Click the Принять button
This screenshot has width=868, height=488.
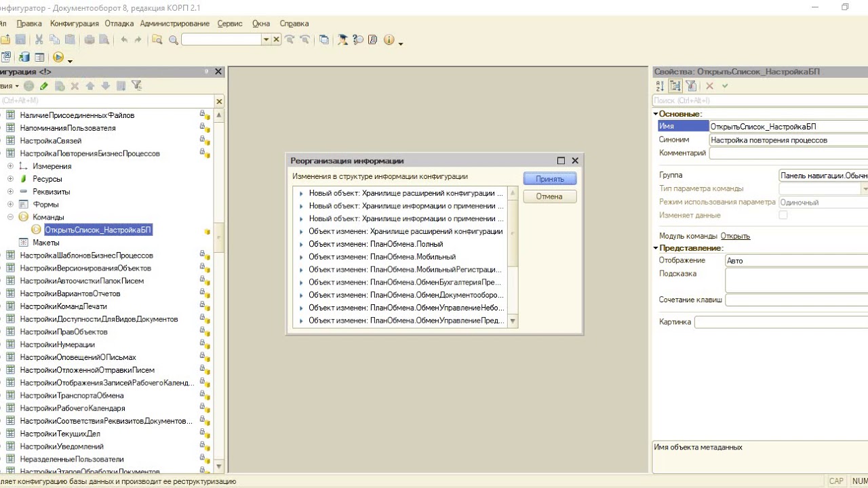click(550, 179)
